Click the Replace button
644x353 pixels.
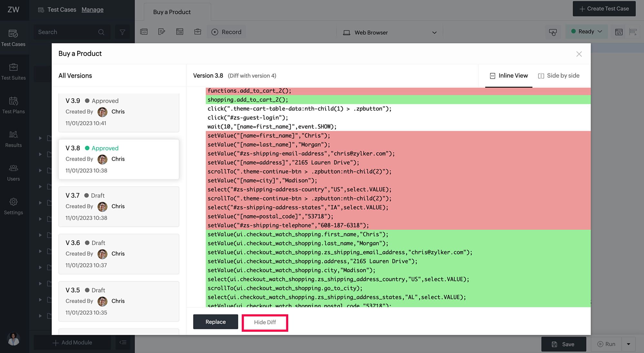click(x=216, y=322)
